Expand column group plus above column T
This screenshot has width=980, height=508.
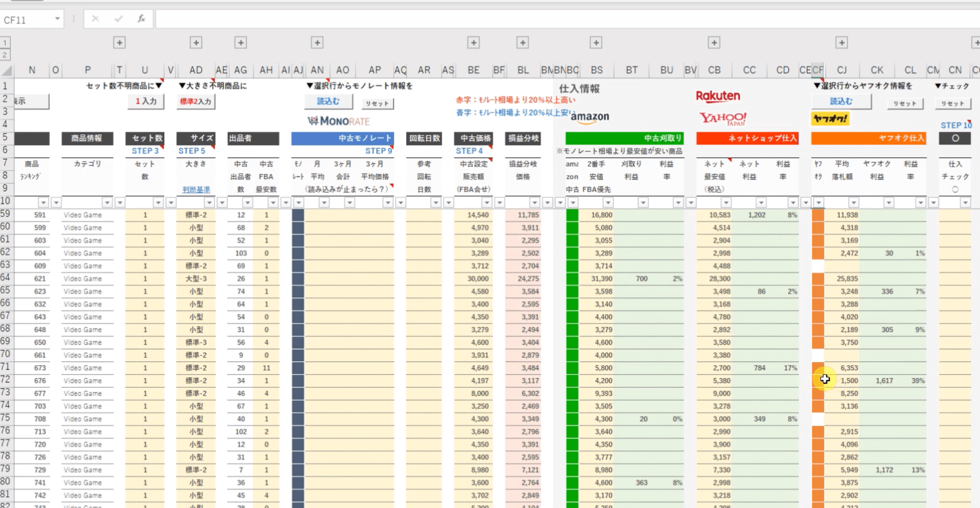[120, 43]
